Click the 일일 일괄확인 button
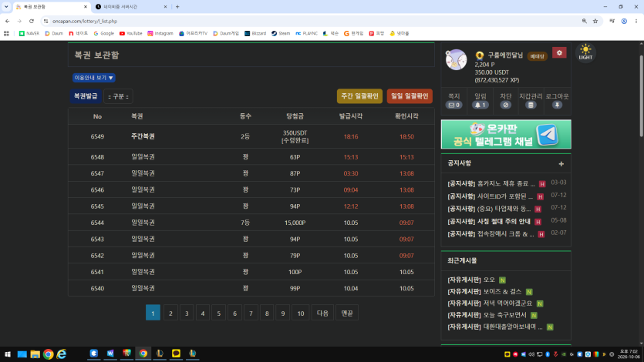The image size is (644, 362). pos(410,96)
